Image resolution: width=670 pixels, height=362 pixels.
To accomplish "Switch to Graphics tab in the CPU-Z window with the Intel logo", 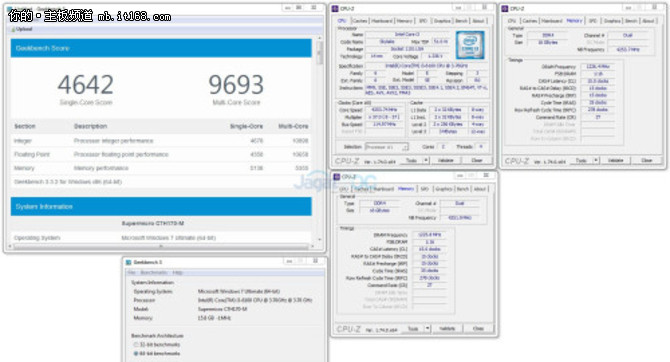I will click(442, 21).
